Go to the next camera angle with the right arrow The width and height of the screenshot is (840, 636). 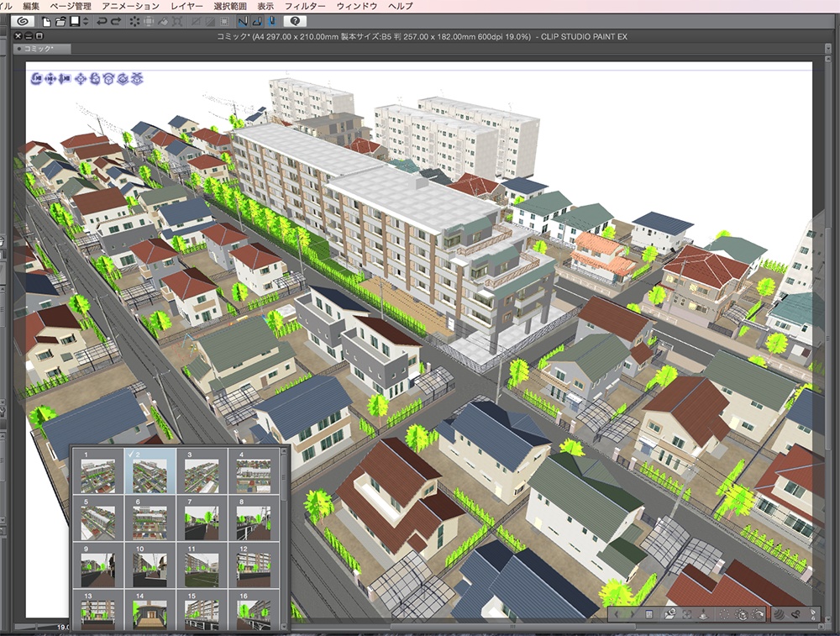pos(632,613)
